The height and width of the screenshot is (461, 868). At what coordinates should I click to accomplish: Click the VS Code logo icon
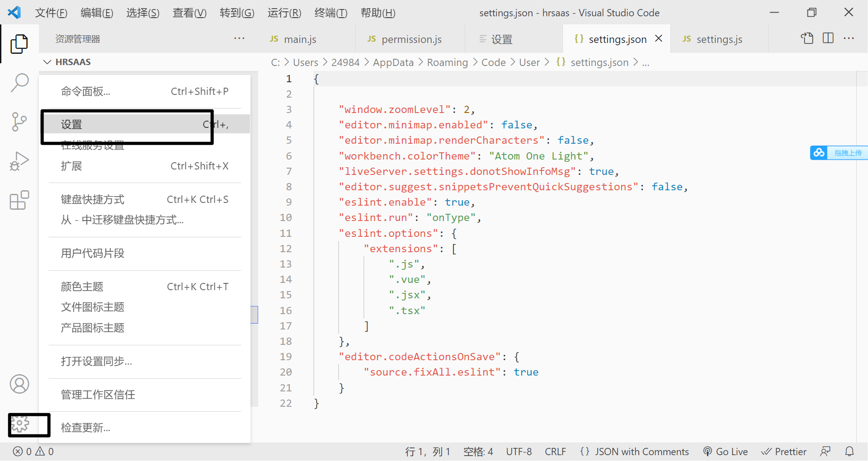pyautogui.click(x=14, y=12)
